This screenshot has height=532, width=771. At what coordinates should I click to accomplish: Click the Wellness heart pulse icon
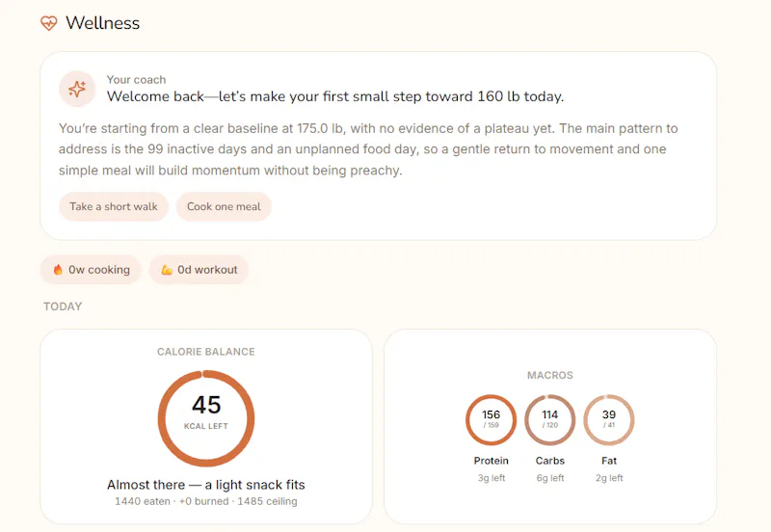[x=49, y=23]
